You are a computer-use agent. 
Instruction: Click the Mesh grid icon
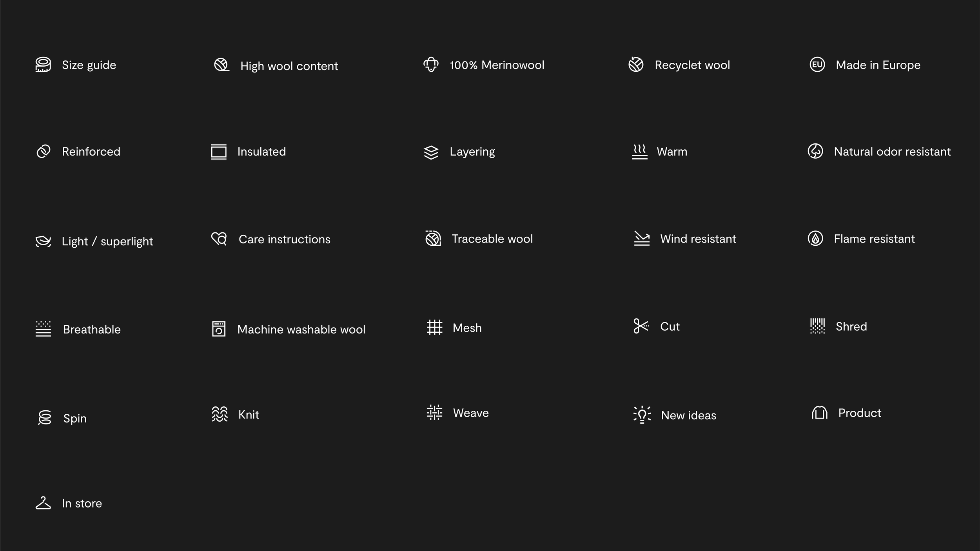click(434, 327)
